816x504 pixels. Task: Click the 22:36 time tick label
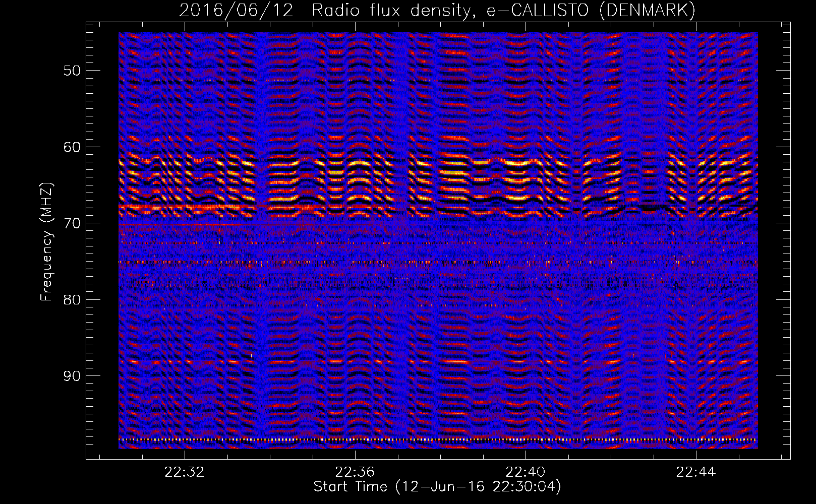point(355,472)
